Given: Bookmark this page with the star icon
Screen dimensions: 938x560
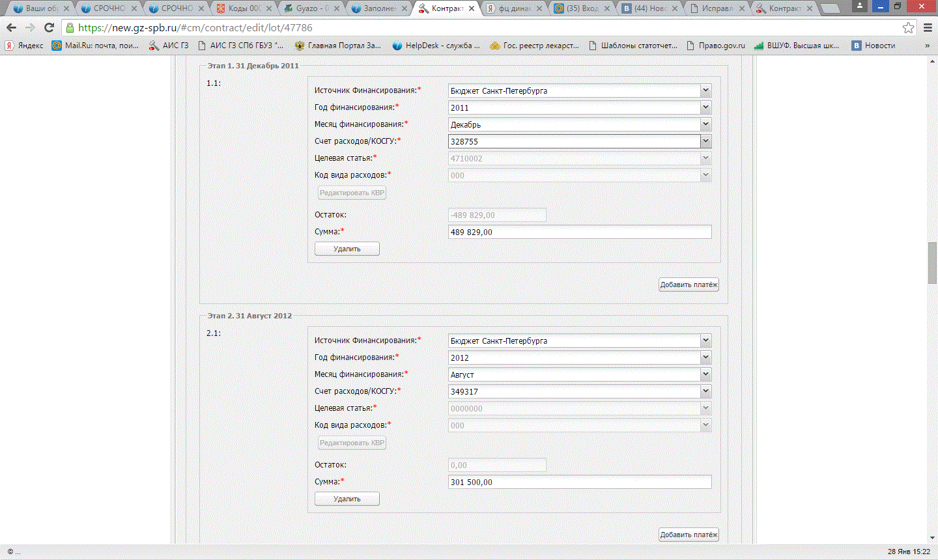Looking at the screenshot, I should [x=908, y=27].
